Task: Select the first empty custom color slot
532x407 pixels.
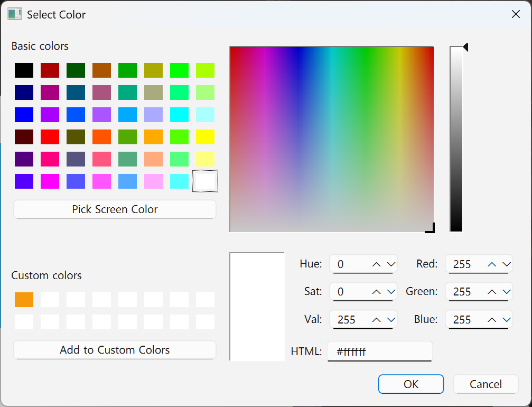Action: [50, 300]
